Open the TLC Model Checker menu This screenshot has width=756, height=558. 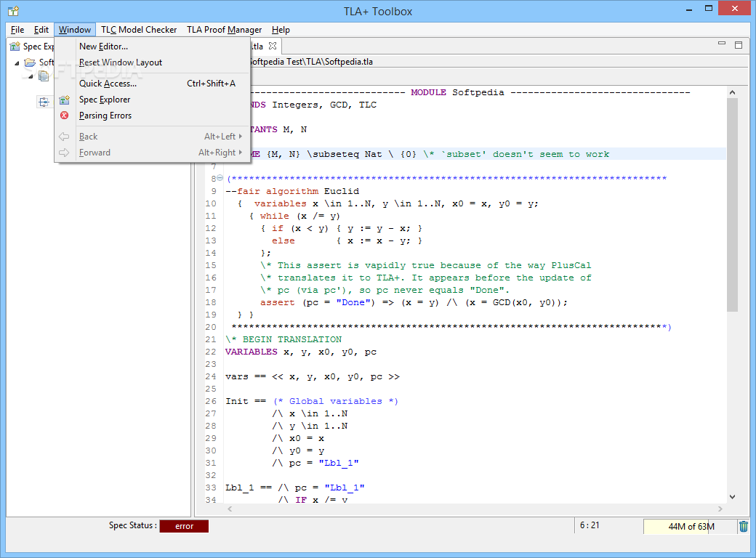tap(139, 29)
